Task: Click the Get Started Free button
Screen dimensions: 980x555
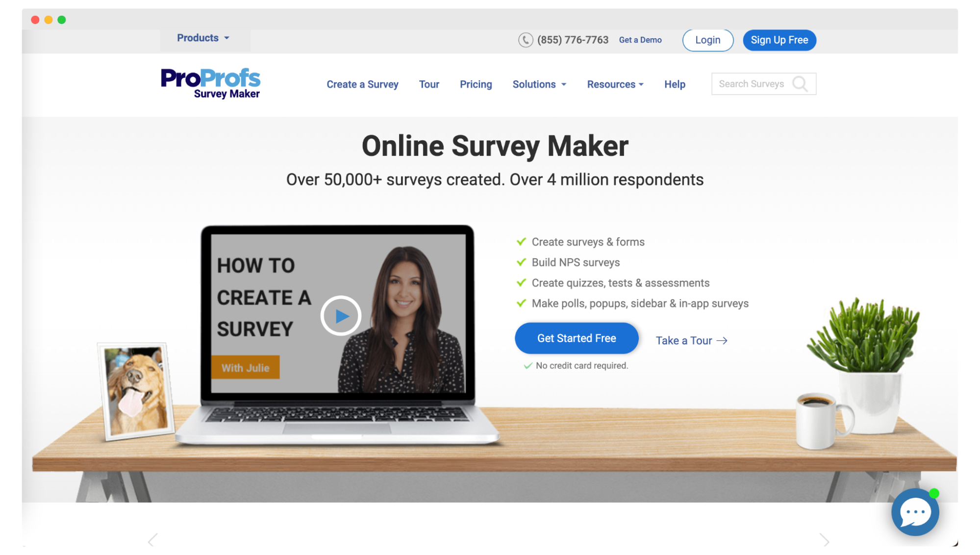Action: pos(576,338)
